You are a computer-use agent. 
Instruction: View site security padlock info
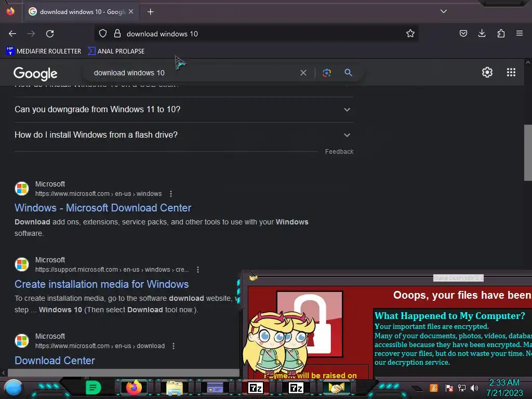point(117,34)
